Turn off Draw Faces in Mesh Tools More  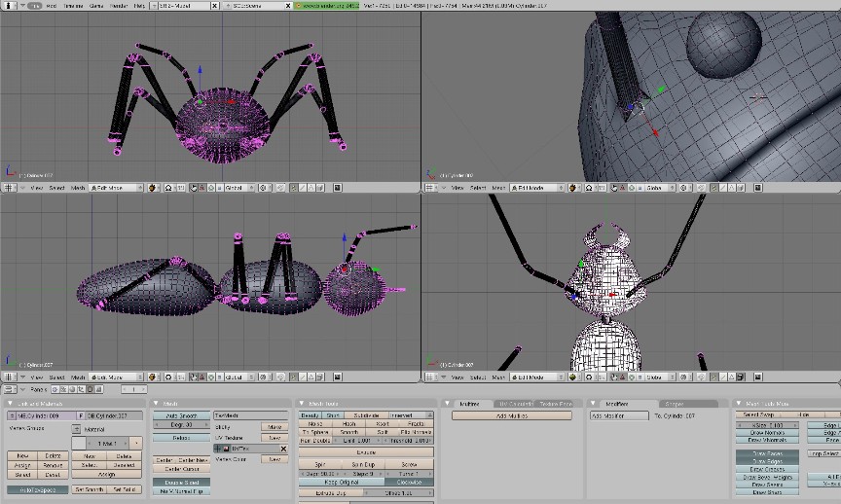767,453
